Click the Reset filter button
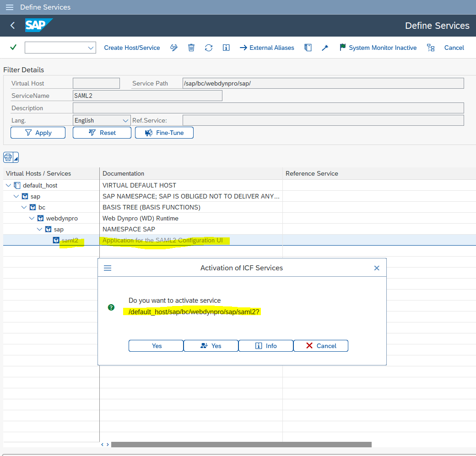 pos(102,133)
